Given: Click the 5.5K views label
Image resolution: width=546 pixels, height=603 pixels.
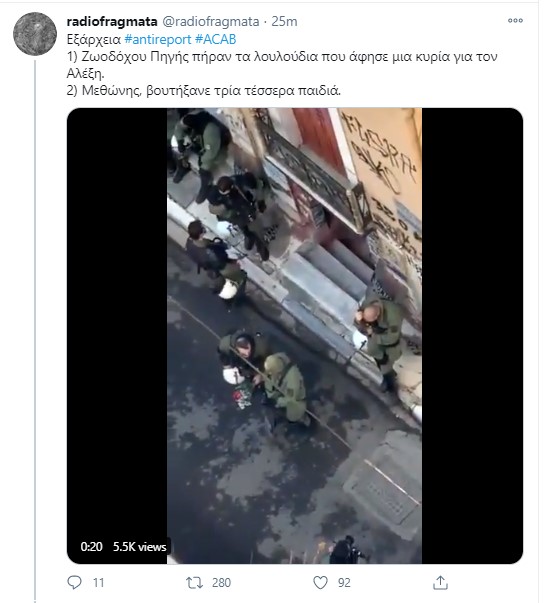Looking at the screenshot, I should coord(140,546).
